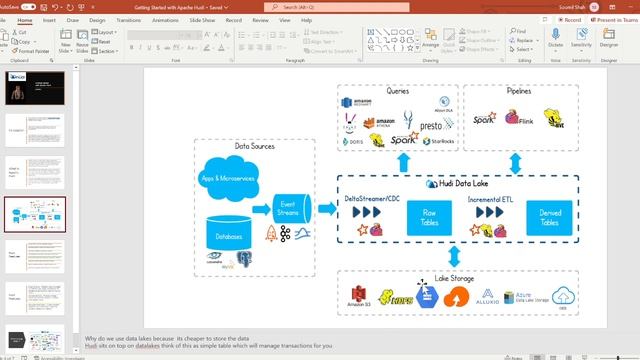Viewport: 640px width, 360px height.
Task: Select the Text Box shape in gallery
Action: tap(371, 32)
